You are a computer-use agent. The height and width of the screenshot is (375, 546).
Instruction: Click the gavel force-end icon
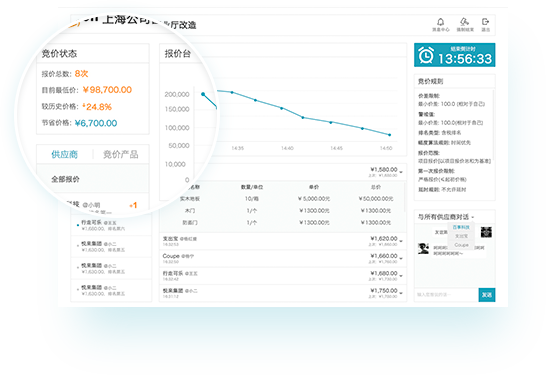coord(464,22)
